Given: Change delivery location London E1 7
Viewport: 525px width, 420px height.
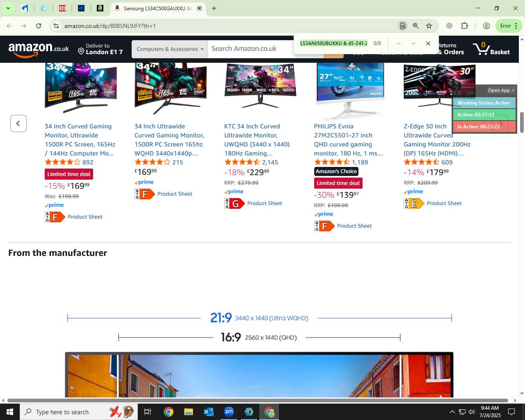Looking at the screenshot, I should [x=100, y=49].
